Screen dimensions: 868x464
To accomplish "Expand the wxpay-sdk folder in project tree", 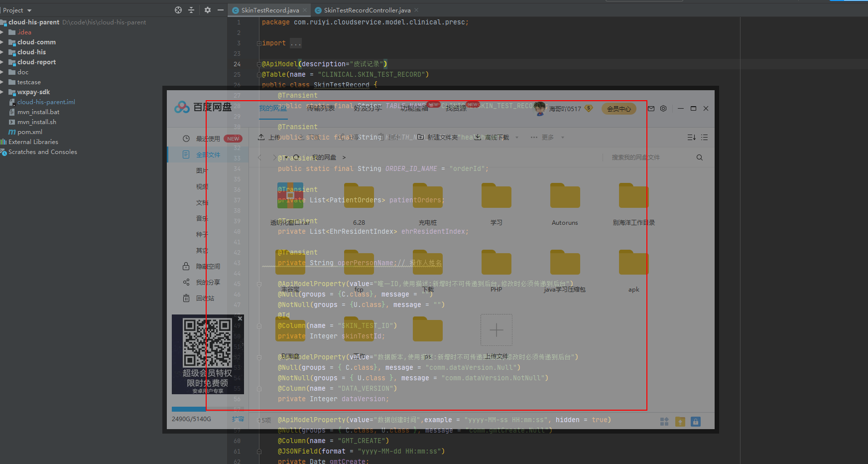I will click(2, 92).
